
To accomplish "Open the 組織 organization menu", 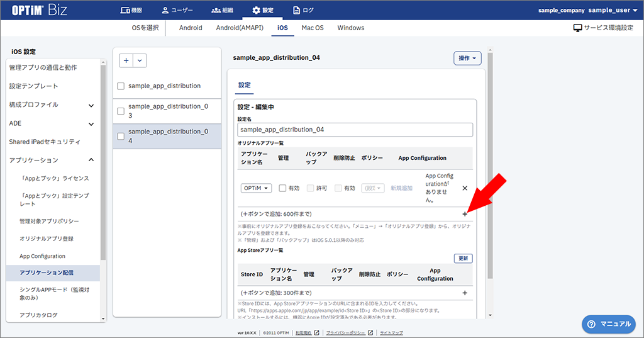I will [223, 10].
